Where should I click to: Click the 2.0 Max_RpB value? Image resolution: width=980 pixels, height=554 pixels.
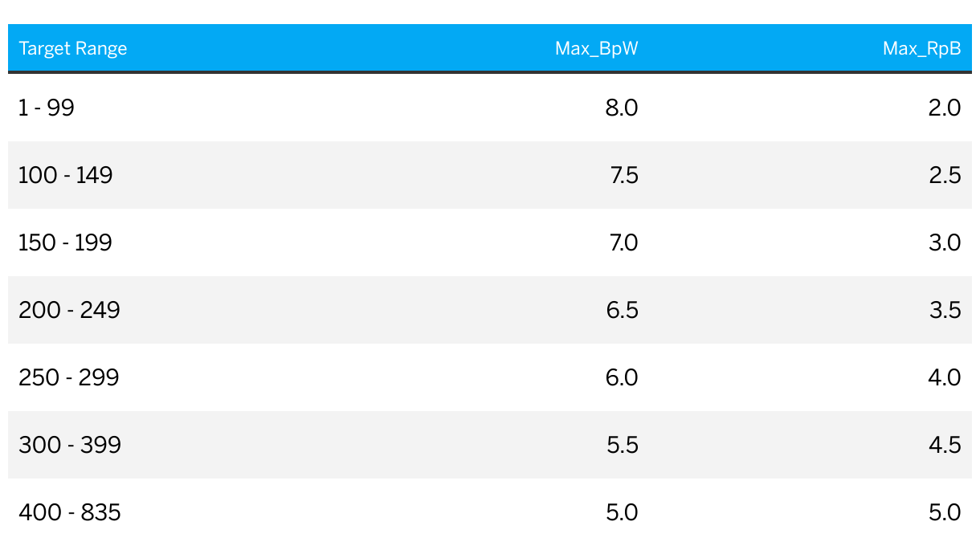[945, 108]
